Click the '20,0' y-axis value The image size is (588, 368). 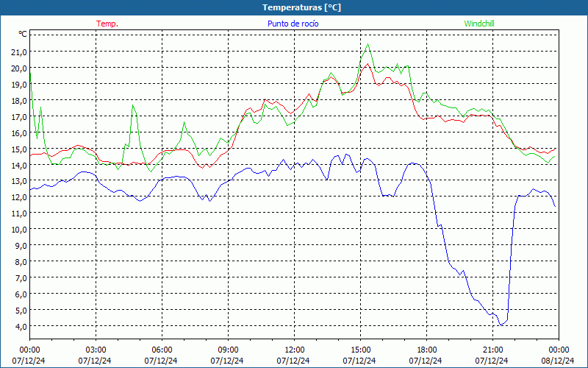click(19, 68)
